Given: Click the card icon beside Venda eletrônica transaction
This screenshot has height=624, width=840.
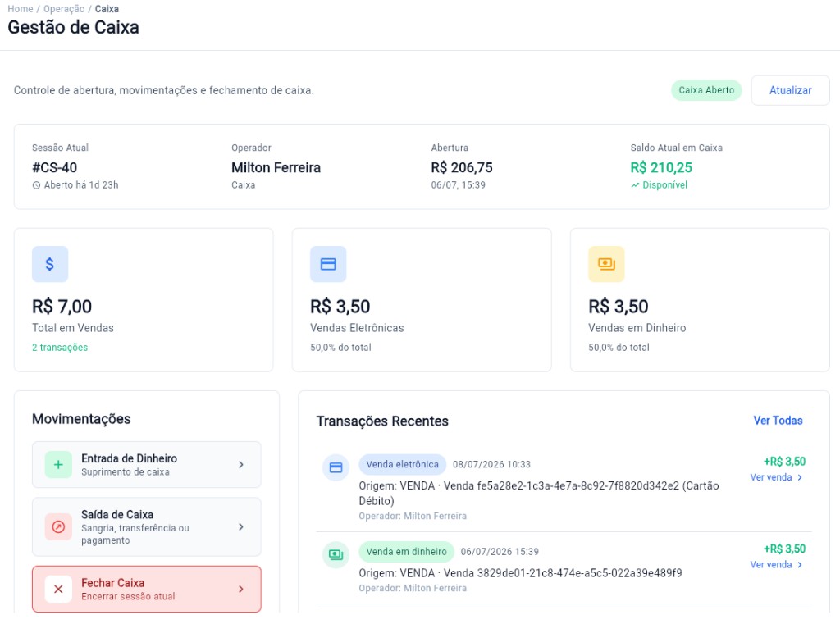Looking at the screenshot, I should (x=336, y=467).
